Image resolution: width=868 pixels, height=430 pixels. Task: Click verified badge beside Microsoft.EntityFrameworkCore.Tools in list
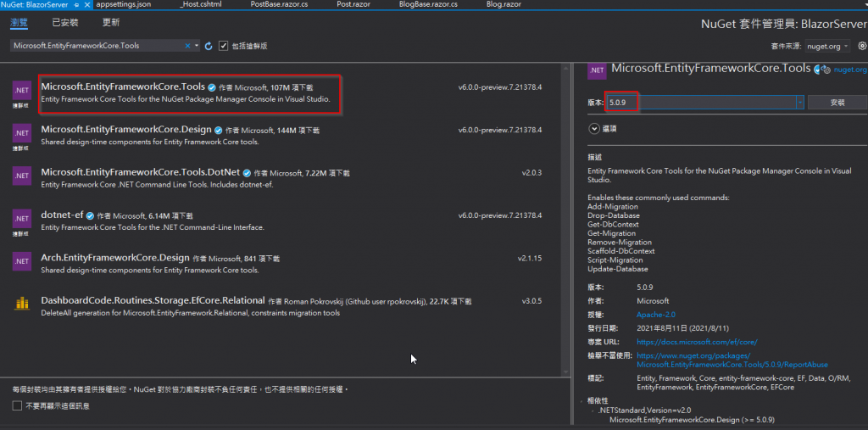click(x=211, y=87)
